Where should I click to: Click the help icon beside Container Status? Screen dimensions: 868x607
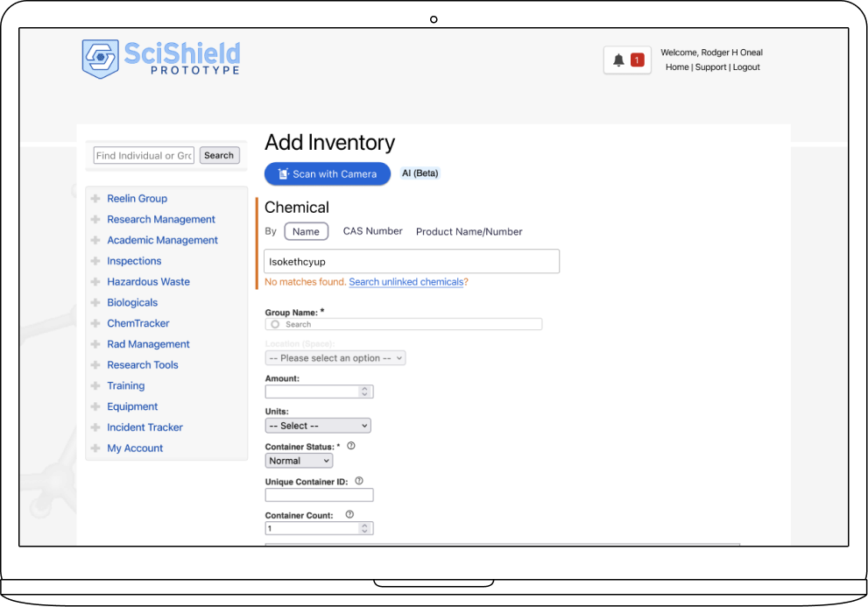coord(350,445)
